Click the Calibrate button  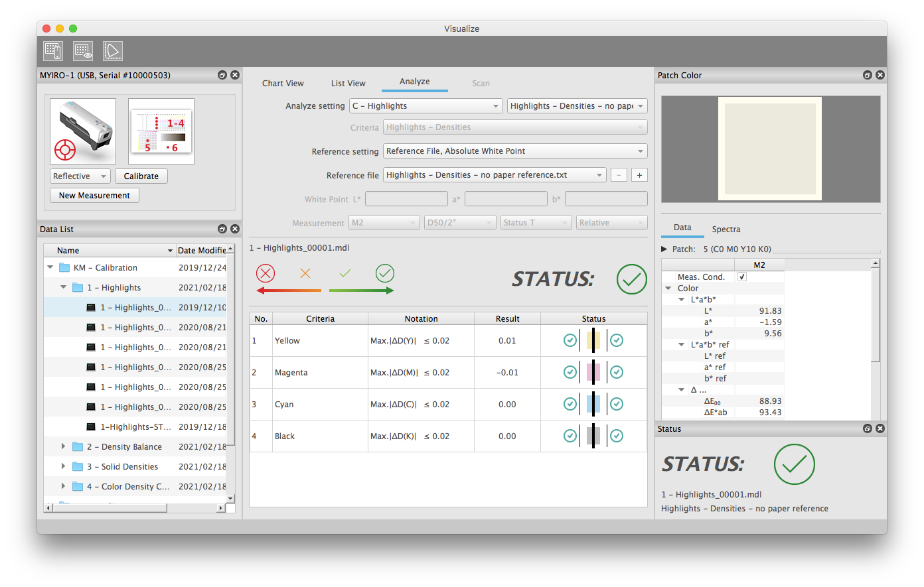pos(141,176)
